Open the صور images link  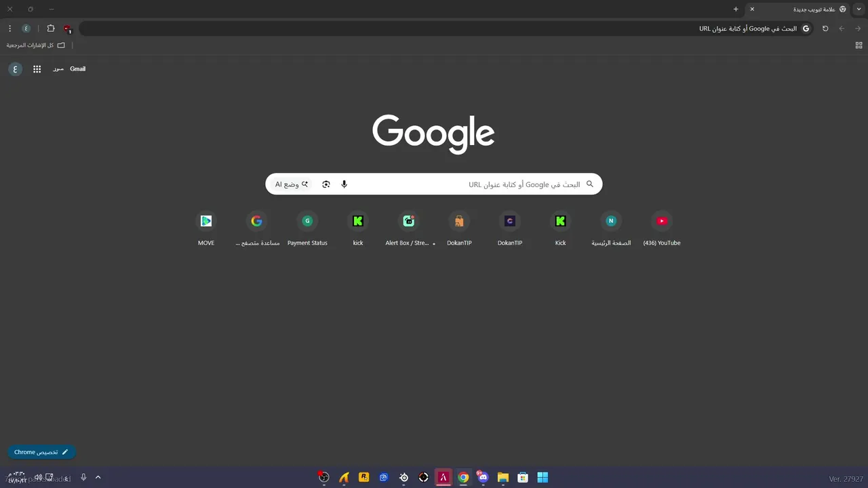(58, 69)
